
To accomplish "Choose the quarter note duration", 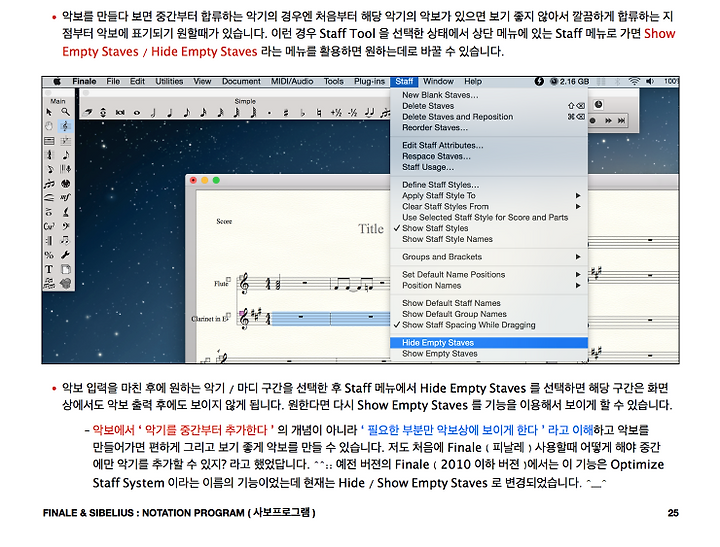I will (169, 113).
